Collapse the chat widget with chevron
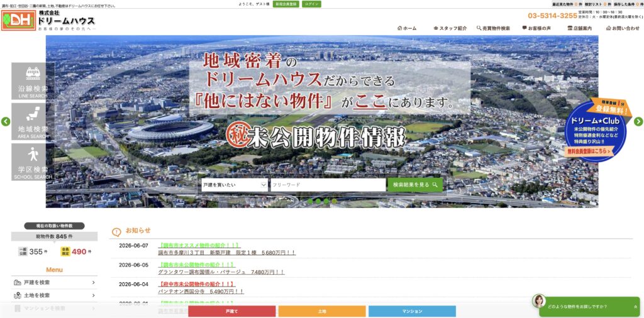 tap(636, 307)
